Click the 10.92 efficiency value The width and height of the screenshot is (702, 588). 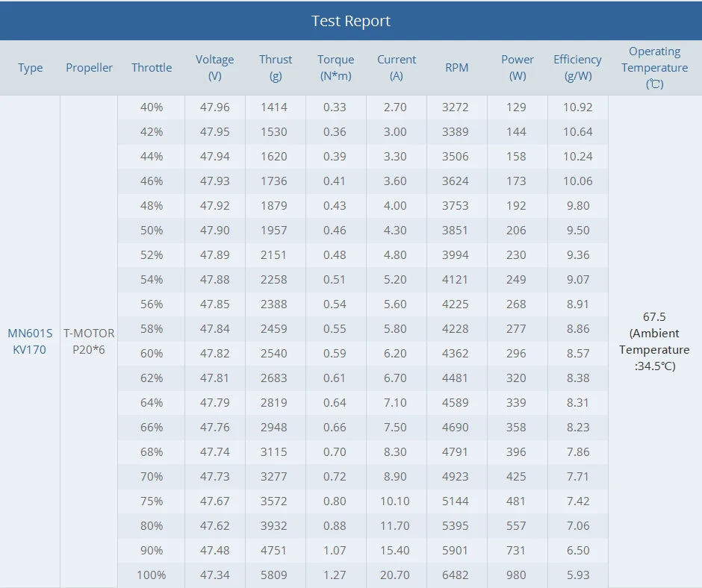[577, 107]
